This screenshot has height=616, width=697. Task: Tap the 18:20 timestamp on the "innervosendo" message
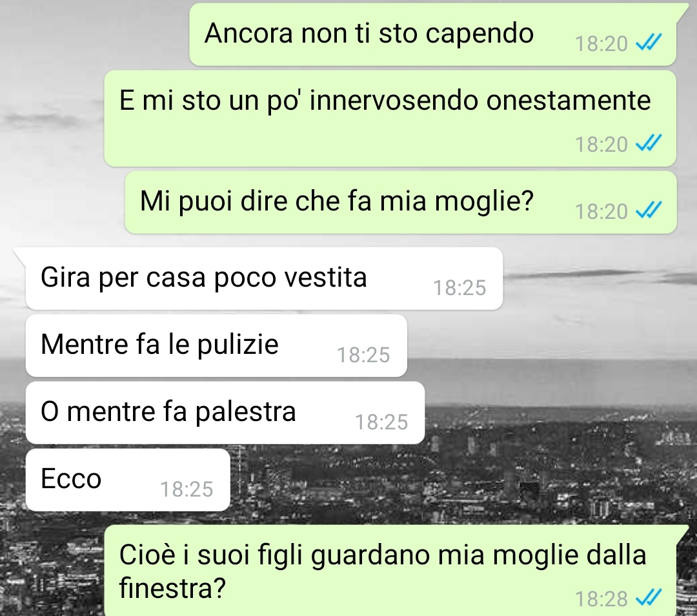coord(601,144)
